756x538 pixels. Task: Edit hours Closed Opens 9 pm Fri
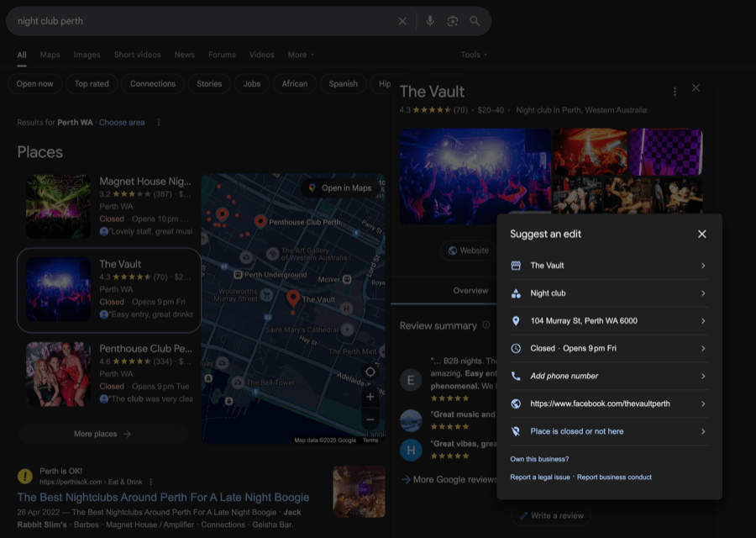click(x=609, y=348)
